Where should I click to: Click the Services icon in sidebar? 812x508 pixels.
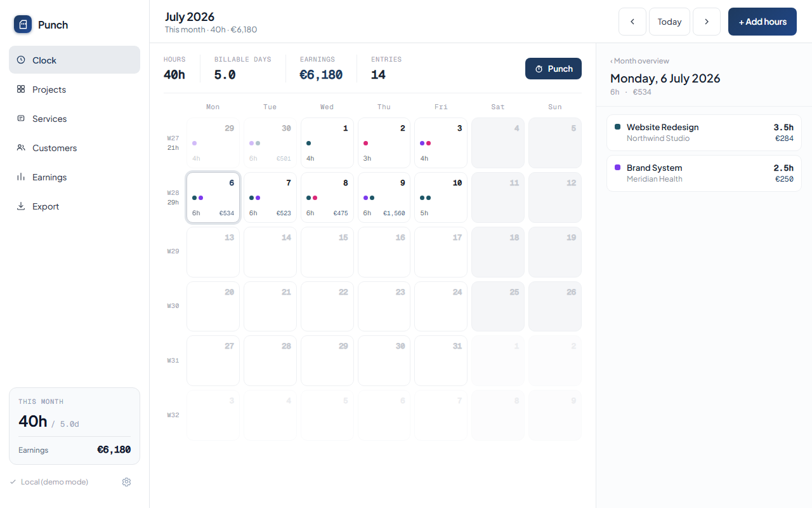[x=21, y=118]
